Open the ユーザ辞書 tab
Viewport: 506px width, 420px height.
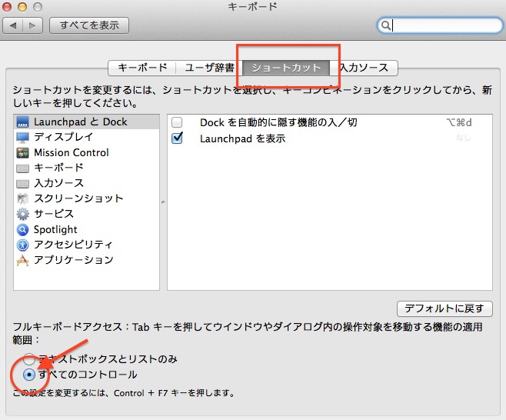point(208,68)
